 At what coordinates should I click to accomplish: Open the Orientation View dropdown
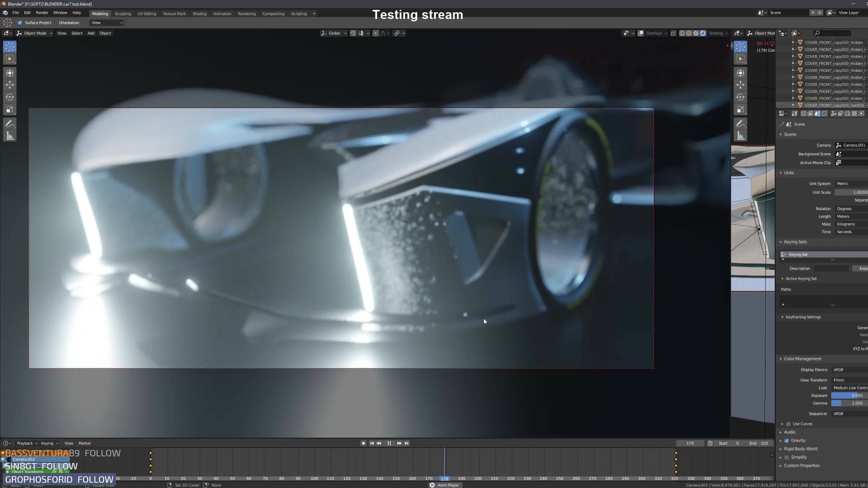click(107, 23)
